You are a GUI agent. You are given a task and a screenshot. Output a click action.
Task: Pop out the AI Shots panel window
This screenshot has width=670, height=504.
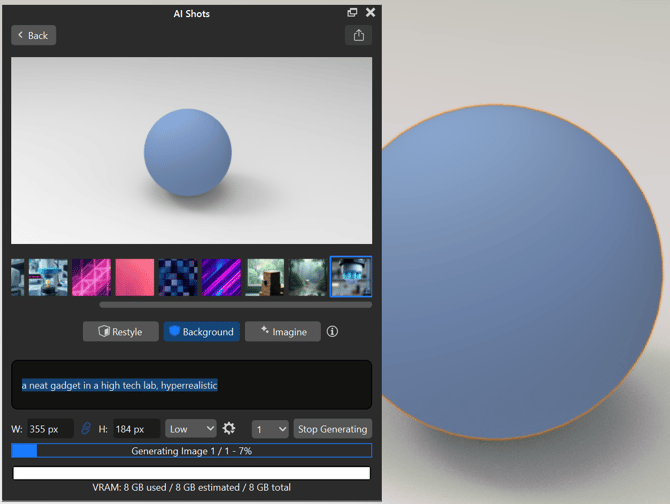[352, 12]
